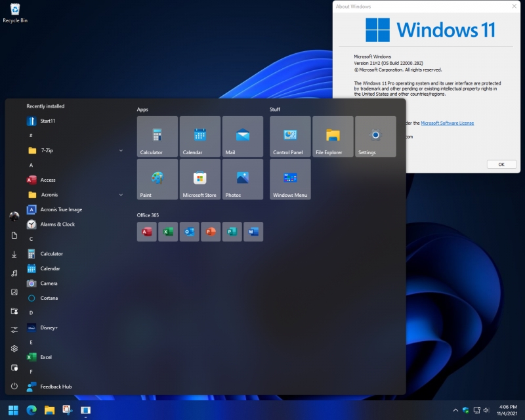Launch the Mail tile
The height and width of the screenshot is (420, 525).
tap(242, 136)
